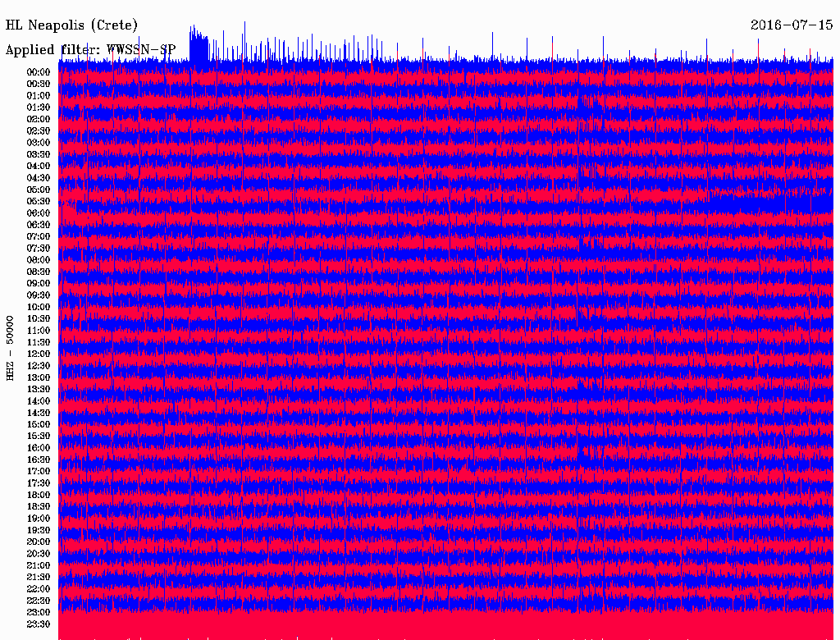The height and width of the screenshot is (640, 840).
Task: Click the 21:00 time label
Action: (x=39, y=565)
